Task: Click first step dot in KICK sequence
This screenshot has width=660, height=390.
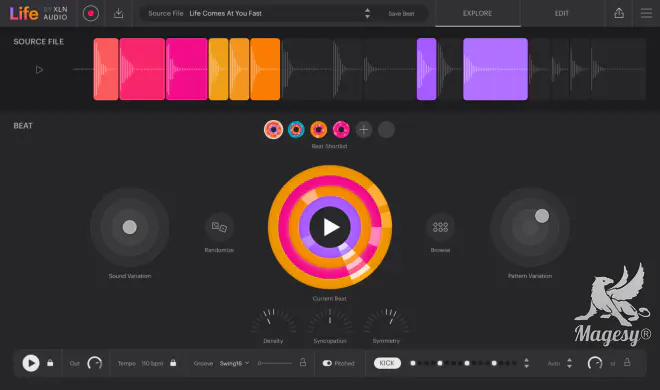Action: [413, 363]
